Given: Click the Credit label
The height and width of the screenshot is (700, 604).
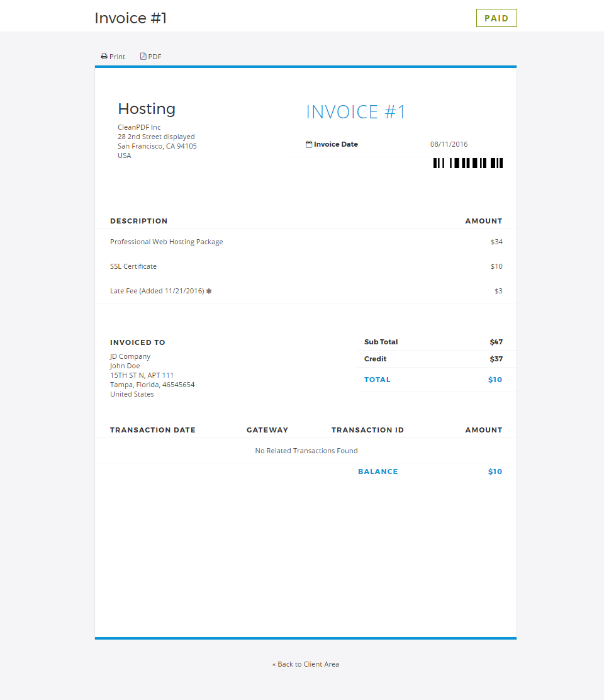Looking at the screenshot, I should [x=375, y=359].
